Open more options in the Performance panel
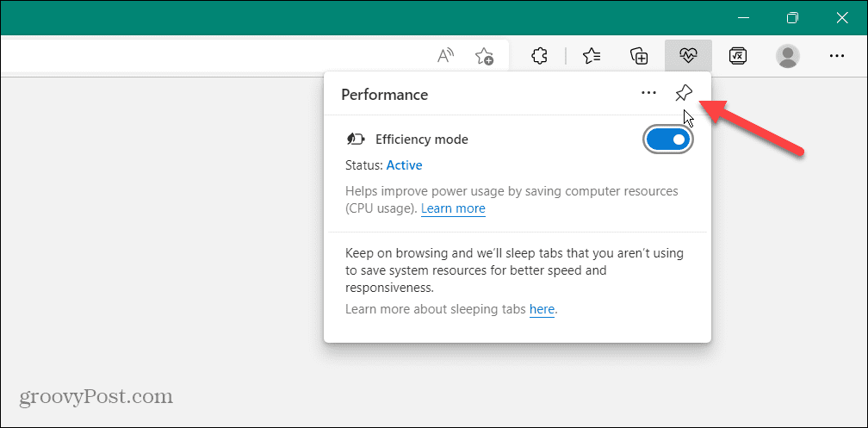Image resolution: width=868 pixels, height=428 pixels. tap(648, 94)
